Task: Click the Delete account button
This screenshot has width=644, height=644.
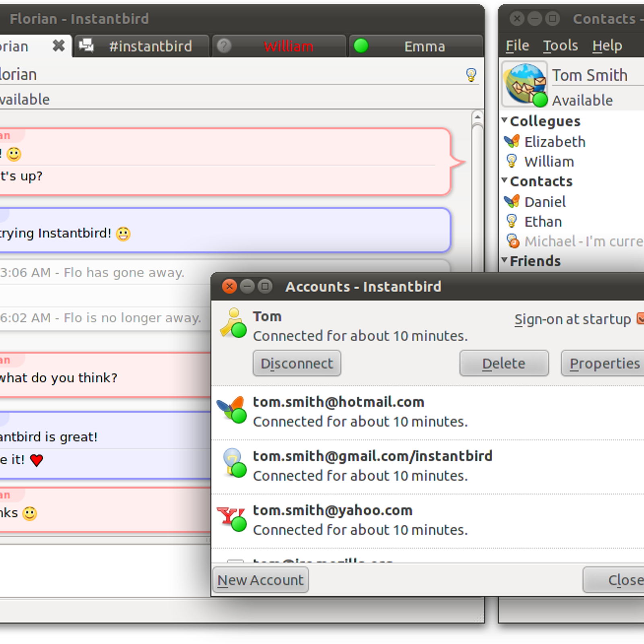Action: click(x=504, y=363)
